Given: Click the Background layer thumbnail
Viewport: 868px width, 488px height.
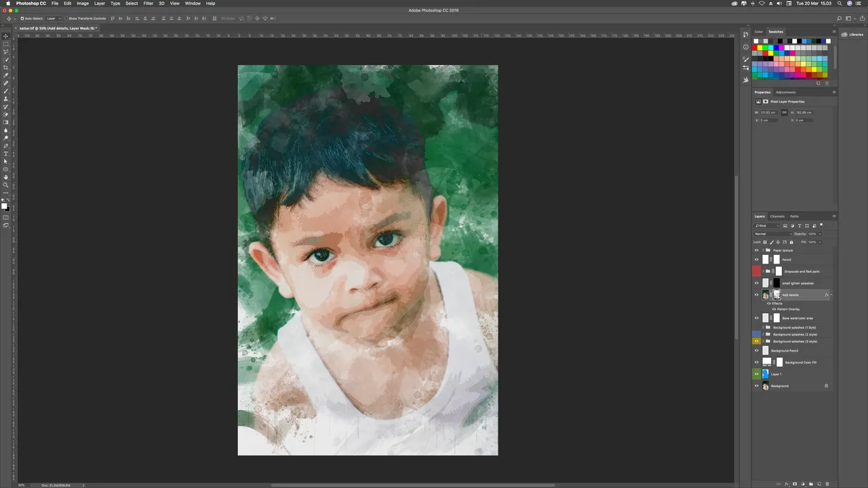Looking at the screenshot, I should click(766, 386).
